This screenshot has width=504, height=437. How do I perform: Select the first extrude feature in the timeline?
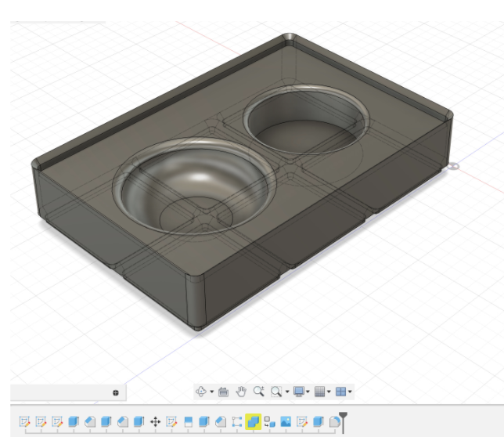[74, 421]
